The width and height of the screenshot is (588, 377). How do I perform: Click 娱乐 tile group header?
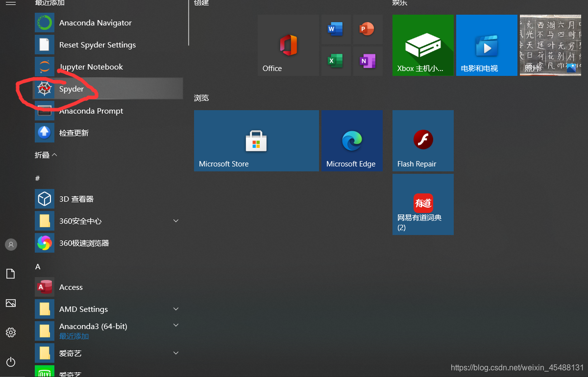point(400,2)
